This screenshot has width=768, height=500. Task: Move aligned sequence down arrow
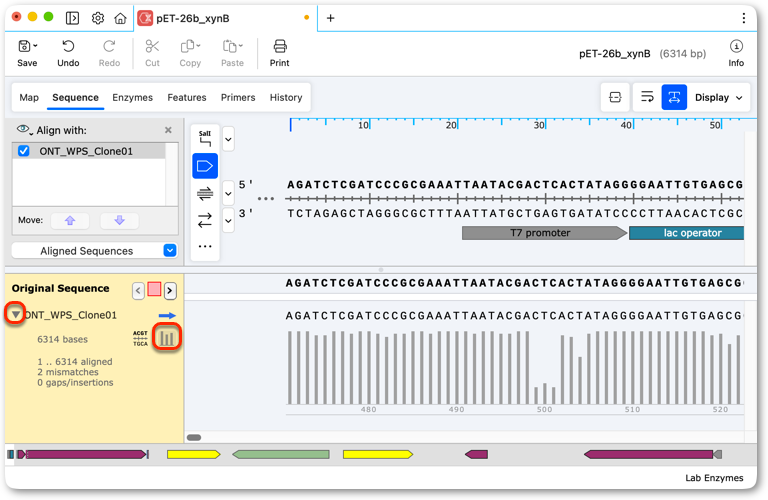120,220
